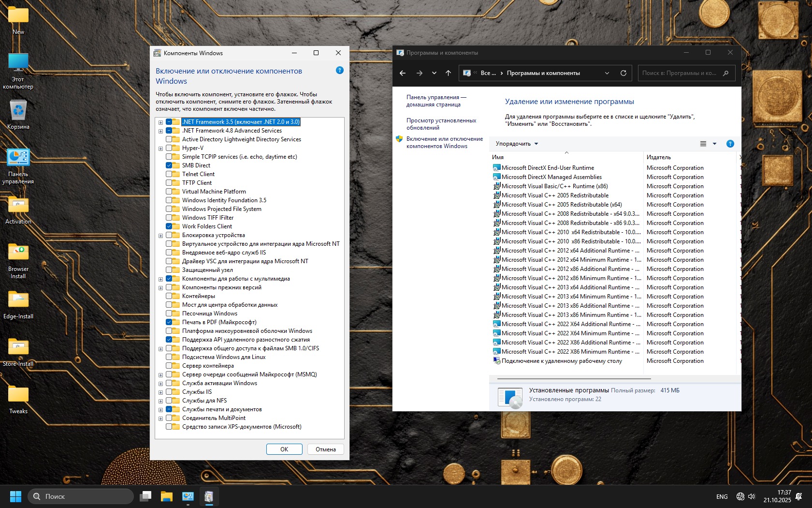This screenshot has height=508, width=812.
Task: Expand the Службы IIS tree node
Action: coord(160,392)
